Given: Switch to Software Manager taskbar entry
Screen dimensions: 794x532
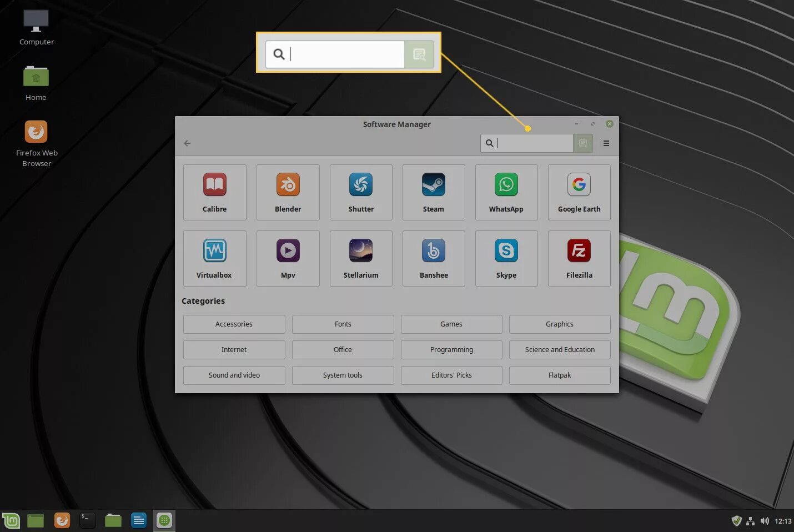Looking at the screenshot, I should pos(164,520).
